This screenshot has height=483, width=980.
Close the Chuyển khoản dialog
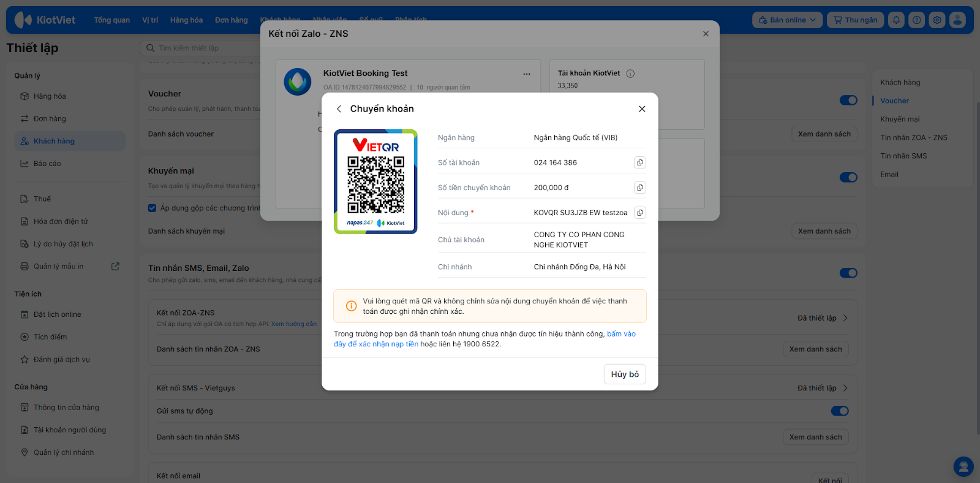pyautogui.click(x=642, y=108)
